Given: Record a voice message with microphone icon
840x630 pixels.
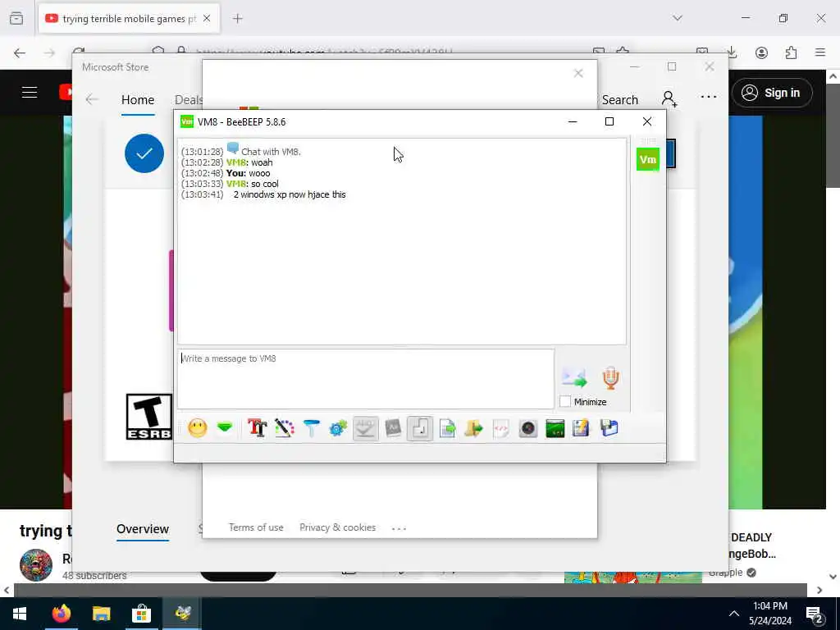Looking at the screenshot, I should click(x=610, y=377).
